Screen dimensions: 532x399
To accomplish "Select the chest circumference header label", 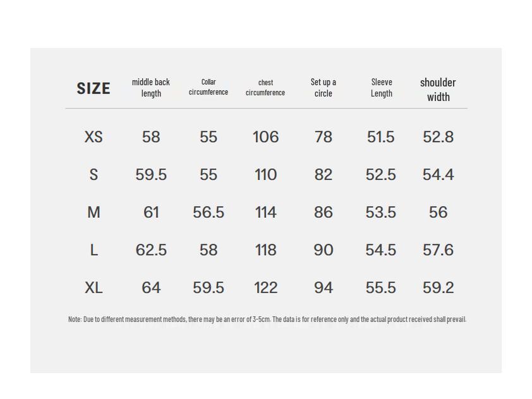I will click(x=265, y=88).
